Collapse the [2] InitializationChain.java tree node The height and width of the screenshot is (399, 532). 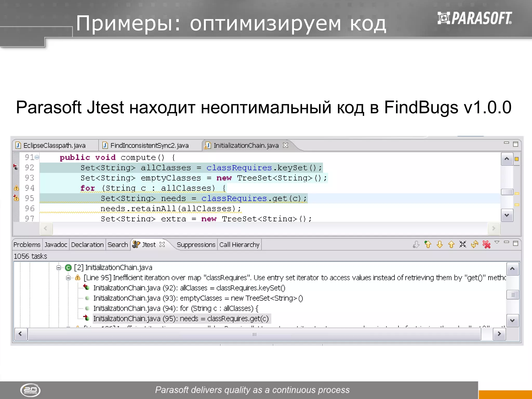tap(59, 267)
